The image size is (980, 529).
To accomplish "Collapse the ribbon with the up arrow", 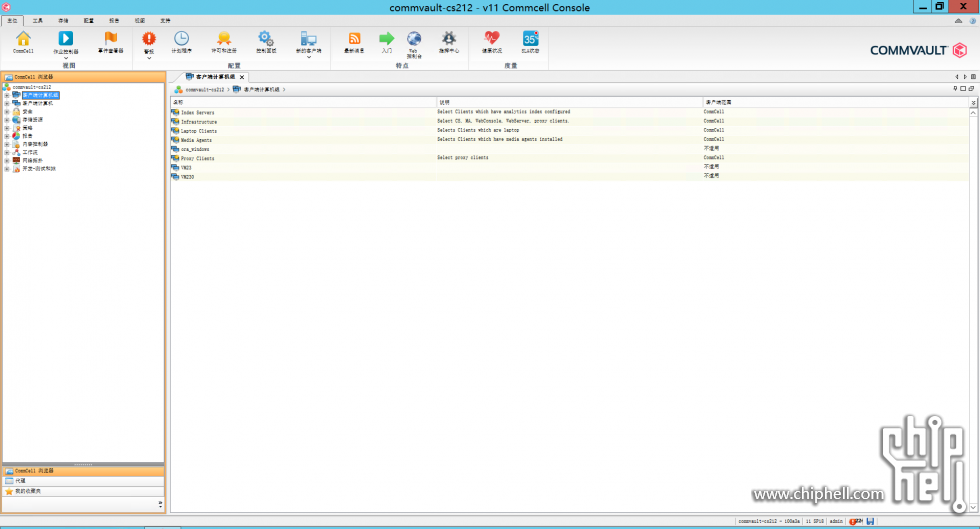I will point(958,21).
